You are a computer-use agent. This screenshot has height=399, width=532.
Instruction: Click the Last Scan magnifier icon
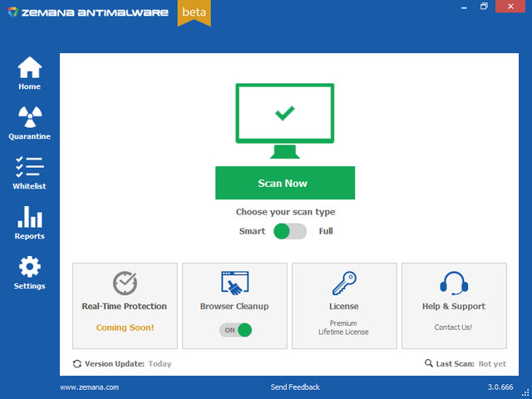pos(428,364)
